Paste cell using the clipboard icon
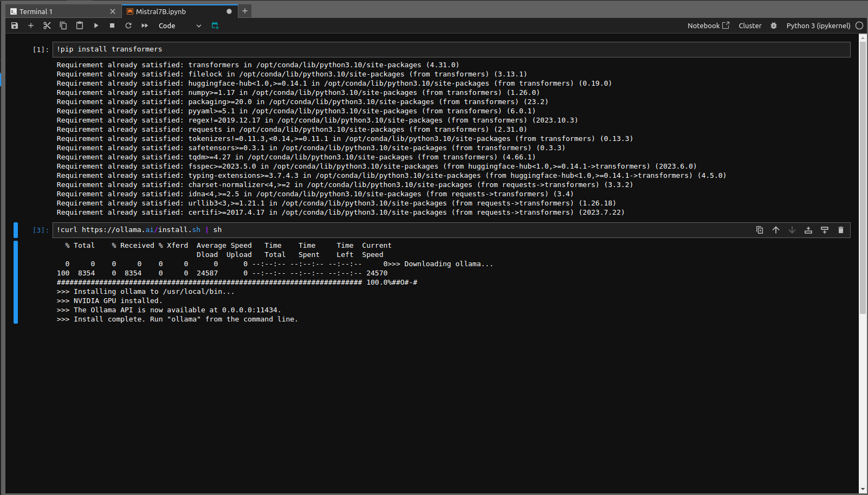The width and height of the screenshot is (868, 495). 80,25
